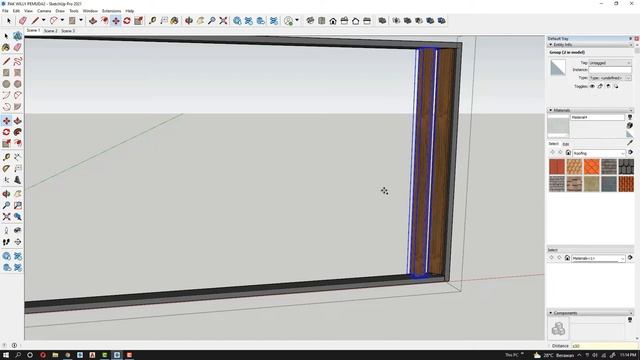640x360 pixels.
Task: Open the Type dropdown in Entity Info
Action: (x=610, y=78)
